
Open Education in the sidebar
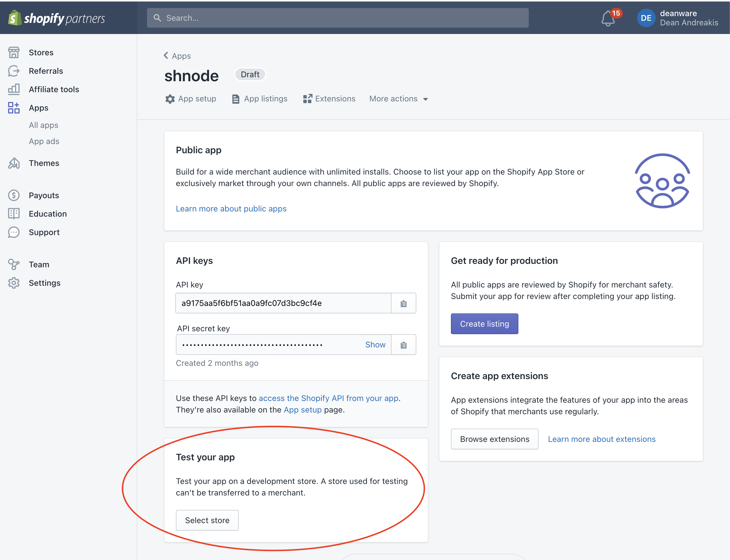48,214
